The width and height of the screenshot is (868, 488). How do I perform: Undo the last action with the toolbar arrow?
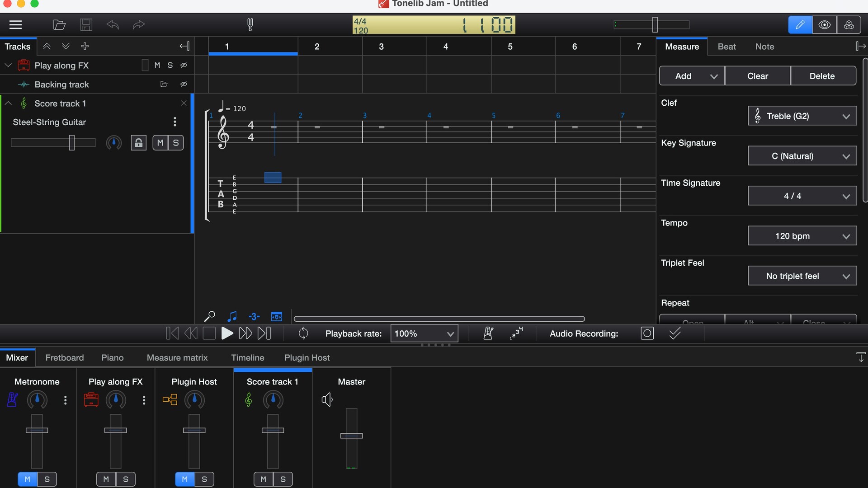pyautogui.click(x=113, y=25)
